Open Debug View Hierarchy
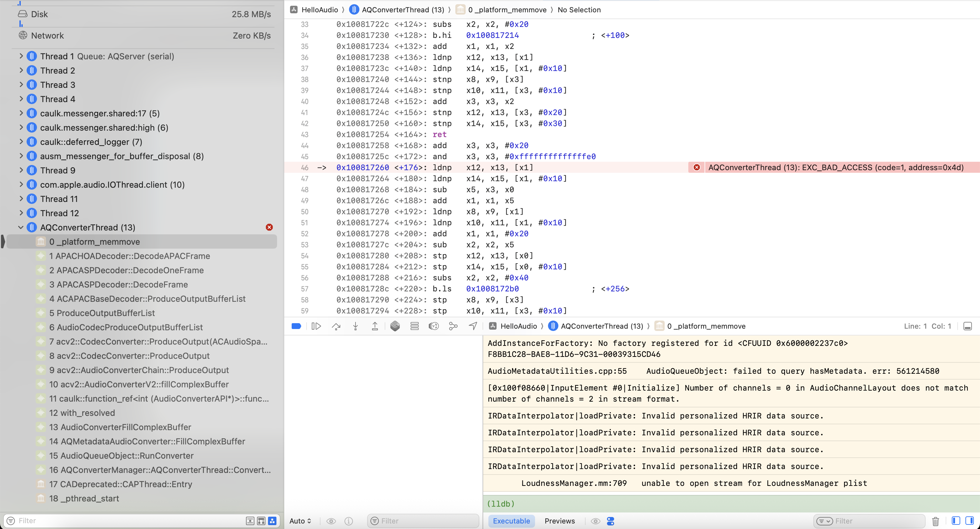 click(x=395, y=326)
